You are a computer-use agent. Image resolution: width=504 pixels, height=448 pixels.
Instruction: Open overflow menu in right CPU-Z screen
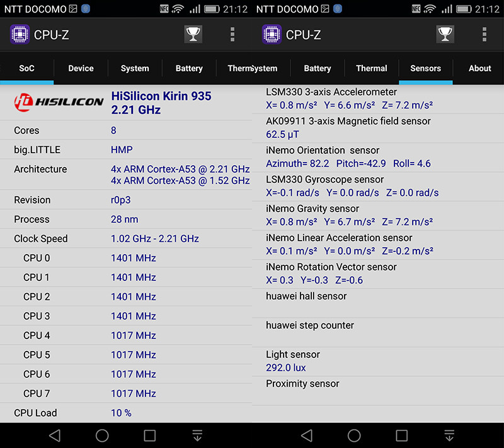click(484, 35)
